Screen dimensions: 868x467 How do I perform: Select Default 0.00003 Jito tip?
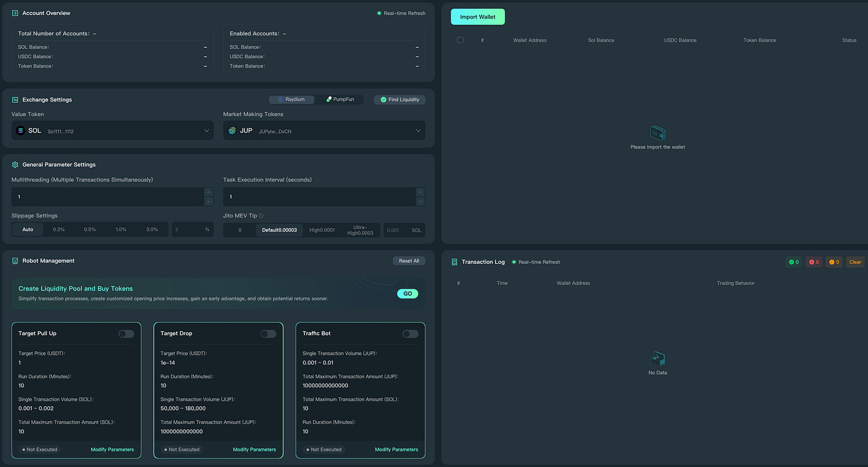[x=280, y=230]
